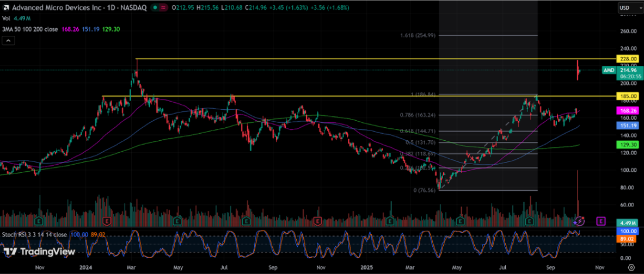This screenshot has height=274, width=644.
Task: Click the green earnings marker near May 2025
Action: tap(461, 221)
